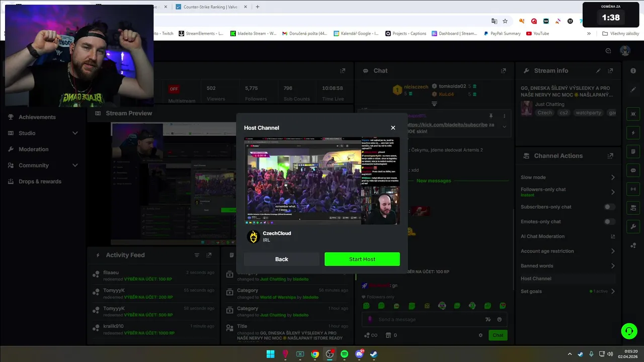
Task: Open AI Chat Moderation external link icon
Action: (613, 236)
